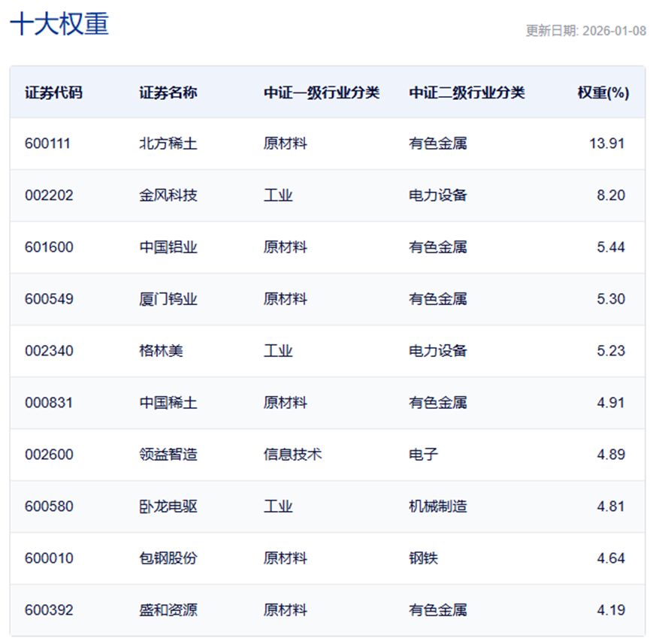This screenshot has height=644, width=650.
Task: Click the 中证二级行业分类 column header
Action: 467,92
